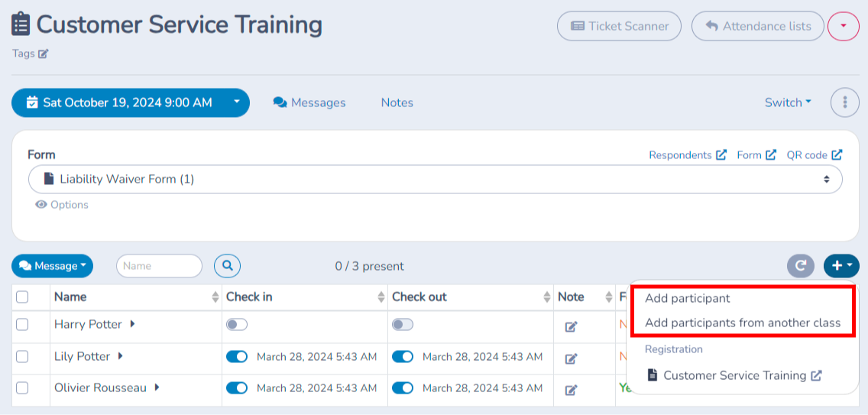Select Olivier Rousseau's row checkbox
868x415 pixels.
[22, 388]
